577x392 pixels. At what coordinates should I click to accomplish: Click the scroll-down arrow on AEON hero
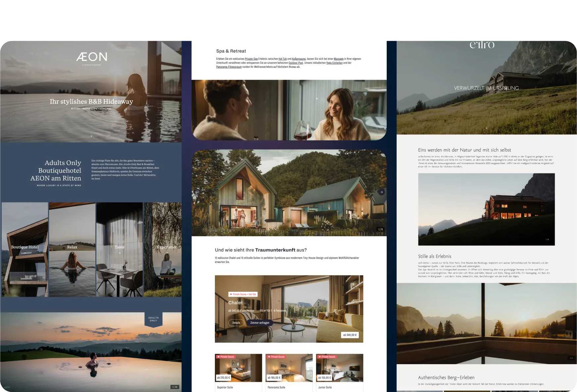click(x=91, y=136)
